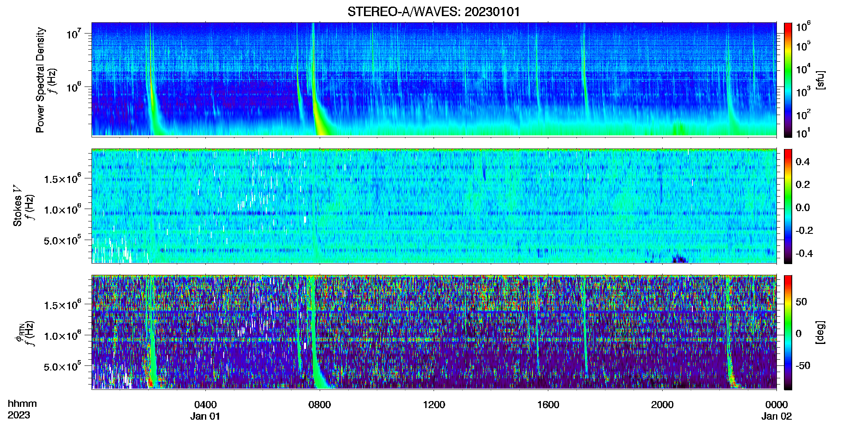Click 1.0×10⁶ tick on φRTN axis
Viewport: 868px width, 447px height.
(x=63, y=336)
